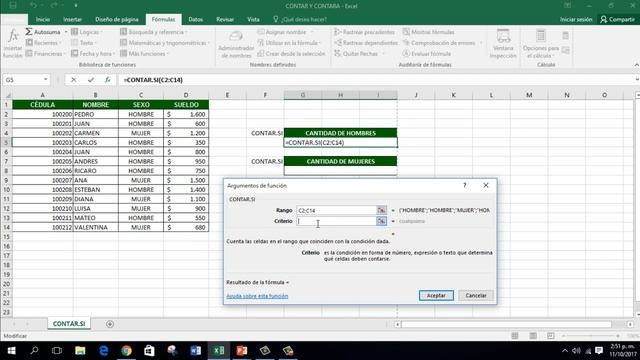Click Utilizar en la fórmula
This screenshot has width=640, height=360.
point(289,43)
